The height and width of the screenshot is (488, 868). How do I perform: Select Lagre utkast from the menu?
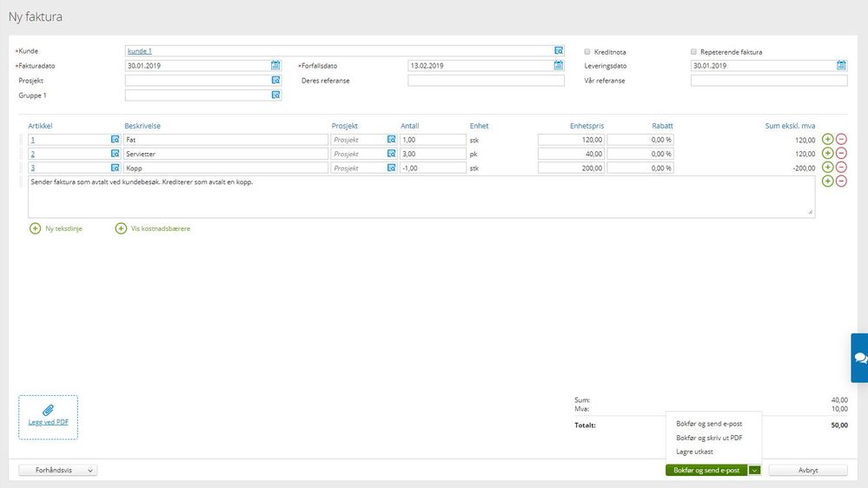click(695, 452)
